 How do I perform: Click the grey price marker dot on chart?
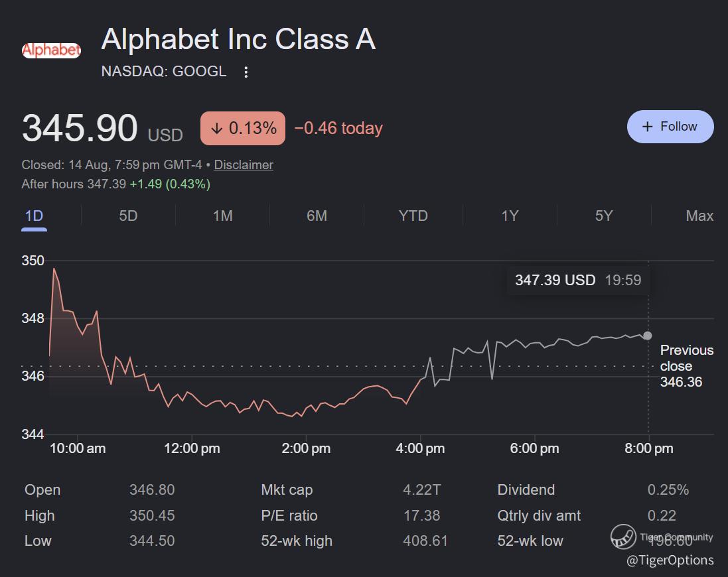[x=647, y=336]
